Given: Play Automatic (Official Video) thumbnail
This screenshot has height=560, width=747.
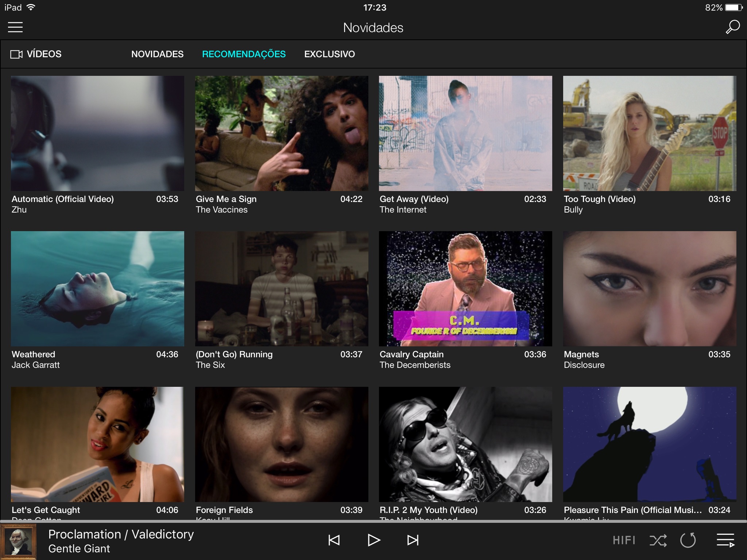Looking at the screenshot, I should point(97,133).
